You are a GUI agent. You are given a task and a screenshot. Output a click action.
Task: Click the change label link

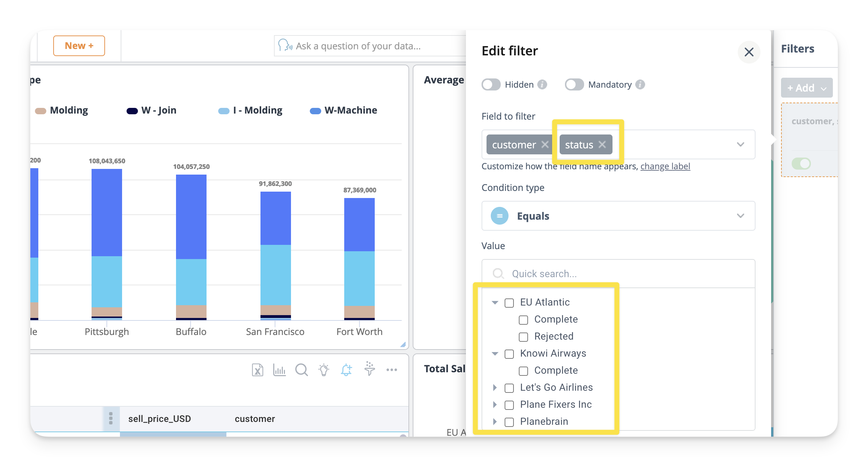(665, 166)
